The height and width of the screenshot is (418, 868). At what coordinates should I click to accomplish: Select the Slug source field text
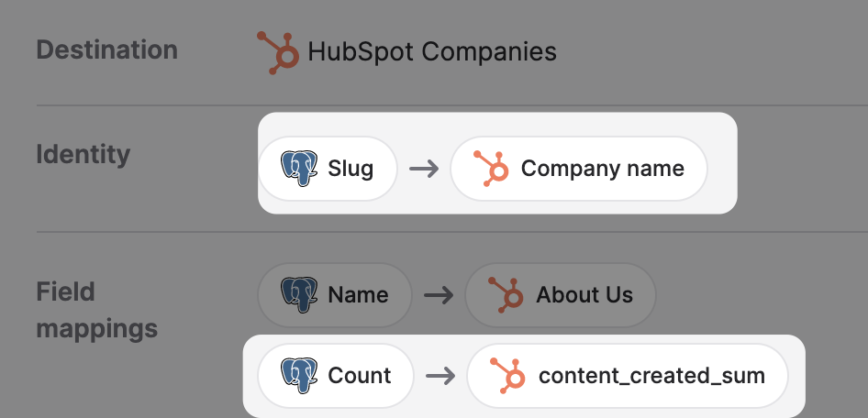[351, 169]
